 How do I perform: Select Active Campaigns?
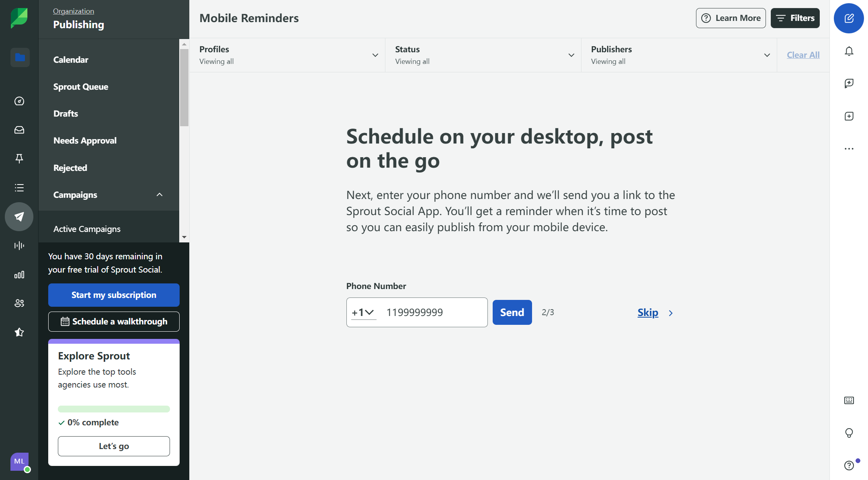pyautogui.click(x=87, y=229)
